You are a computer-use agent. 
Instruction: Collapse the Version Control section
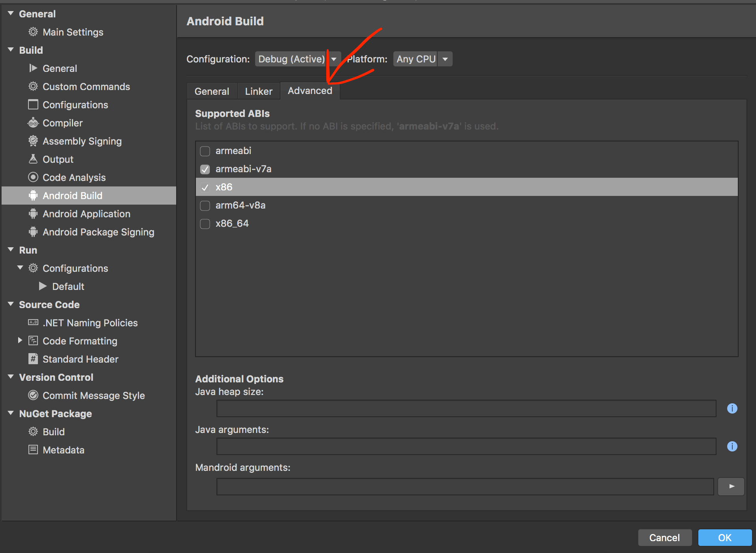[10, 376]
